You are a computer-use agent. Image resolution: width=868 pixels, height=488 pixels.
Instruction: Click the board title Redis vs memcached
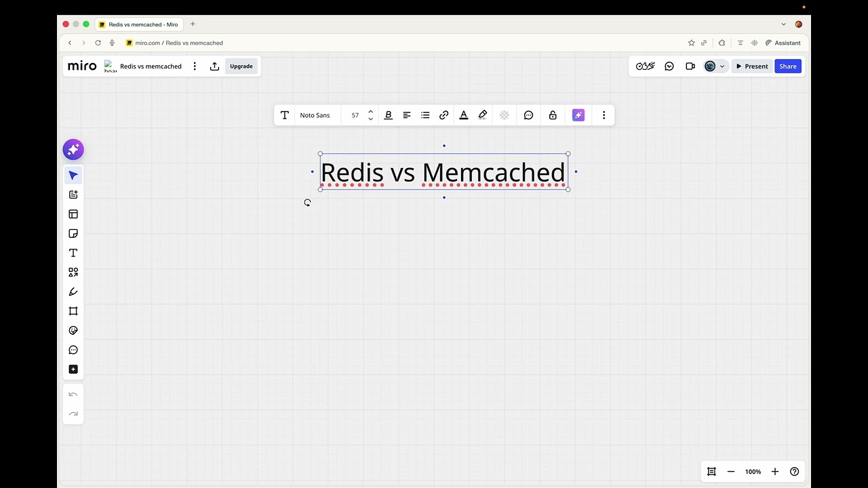[151, 66]
